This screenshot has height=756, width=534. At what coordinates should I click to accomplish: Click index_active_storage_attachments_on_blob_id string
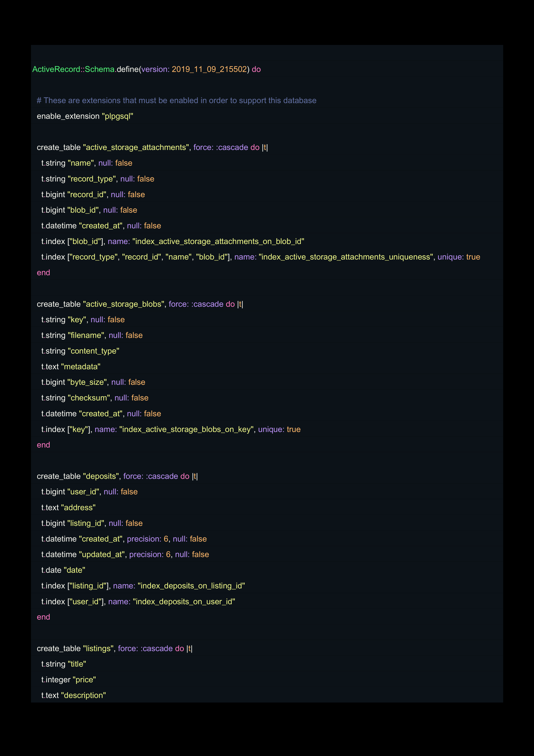click(x=218, y=241)
